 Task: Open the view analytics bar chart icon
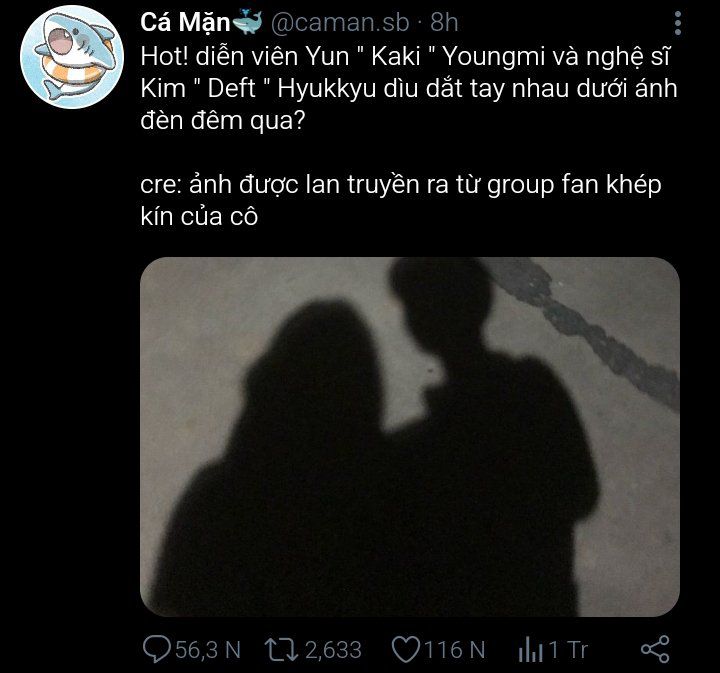[530, 650]
